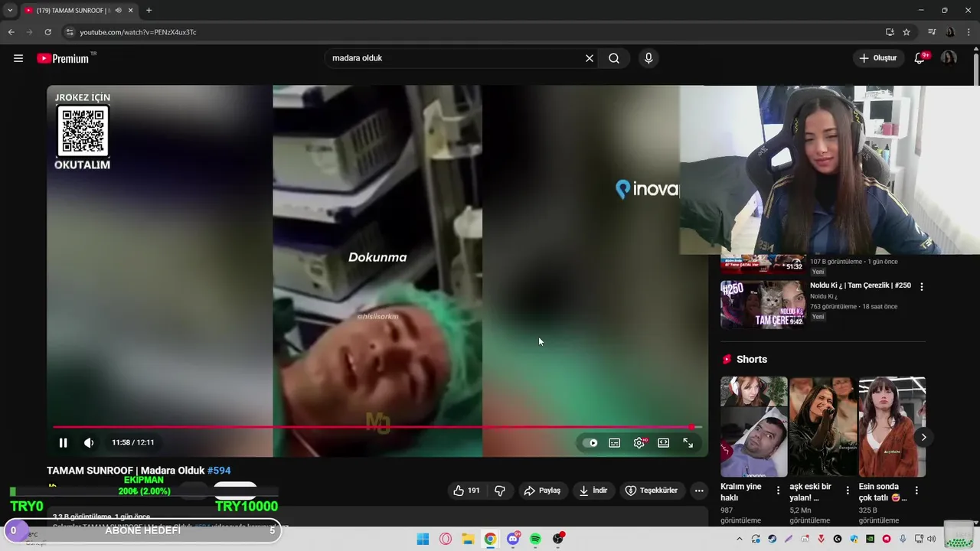980x551 pixels.
Task: Reload the YouTube page
Action: pyautogui.click(x=47, y=32)
